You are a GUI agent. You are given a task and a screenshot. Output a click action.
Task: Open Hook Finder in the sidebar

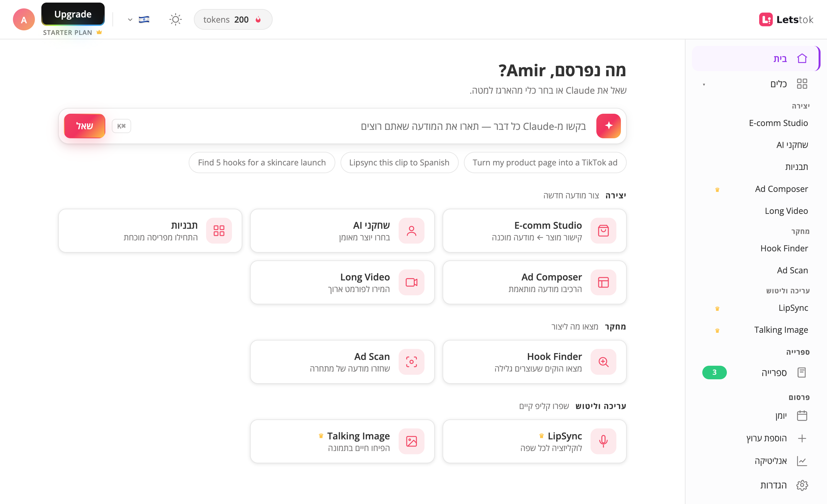784,248
